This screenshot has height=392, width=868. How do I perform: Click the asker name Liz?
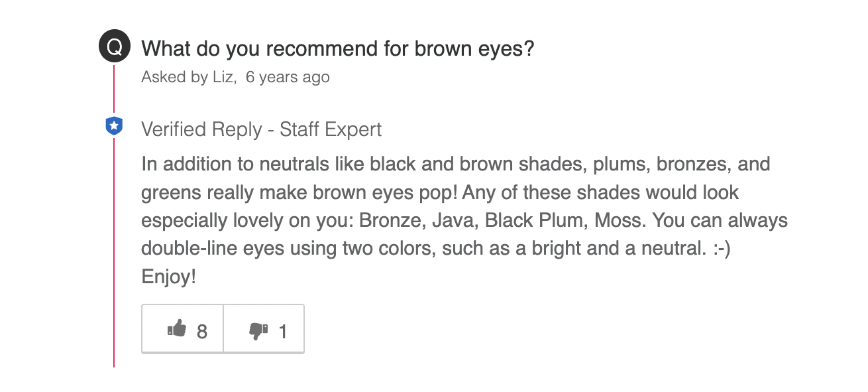(223, 78)
